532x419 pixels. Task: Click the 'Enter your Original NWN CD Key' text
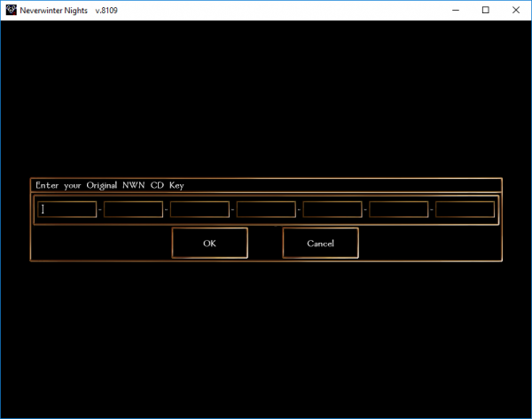[x=110, y=185]
